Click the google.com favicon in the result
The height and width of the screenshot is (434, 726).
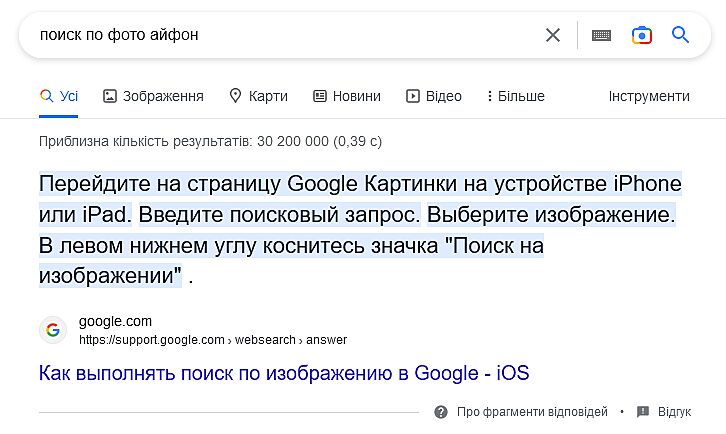click(x=53, y=330)
